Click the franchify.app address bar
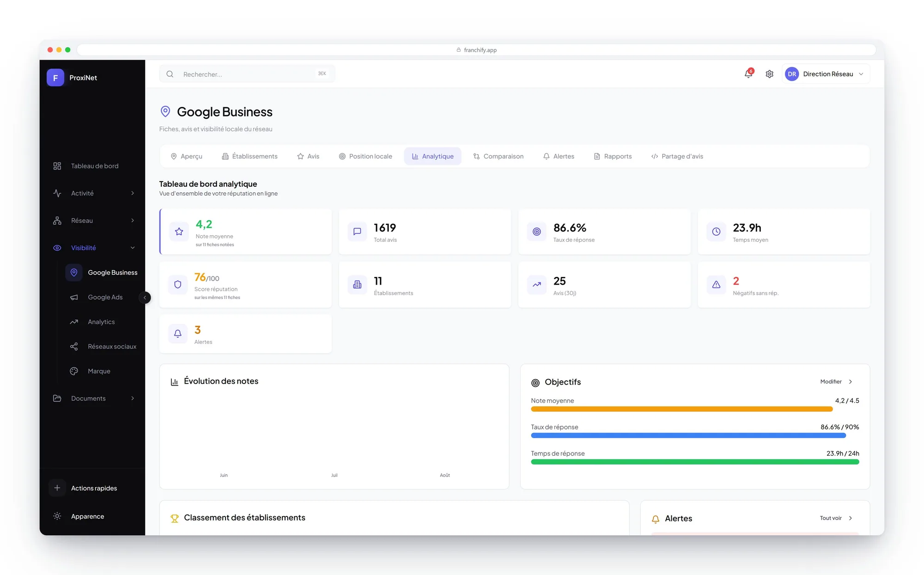 [x=476, y=50]
